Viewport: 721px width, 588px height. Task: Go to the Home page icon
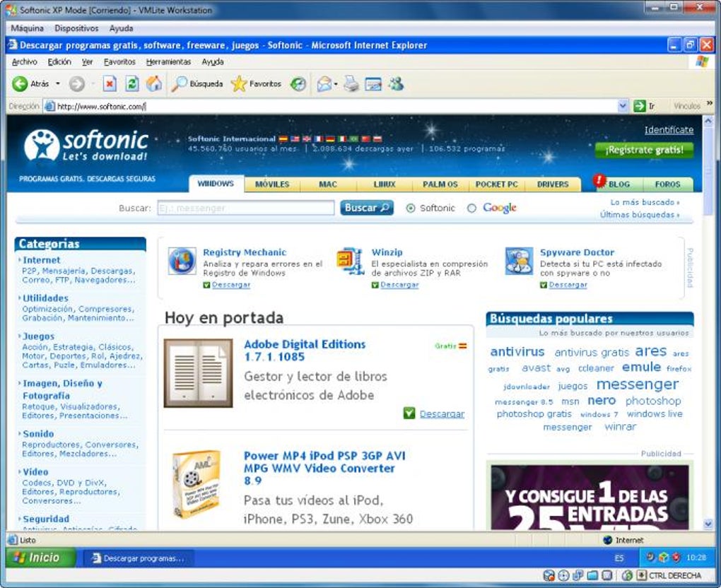(154, 83)
